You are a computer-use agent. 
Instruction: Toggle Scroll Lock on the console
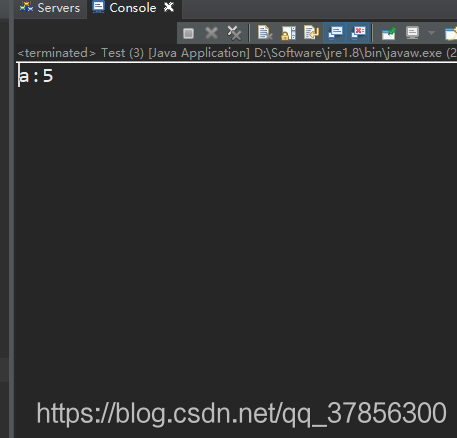coord(288,33)
